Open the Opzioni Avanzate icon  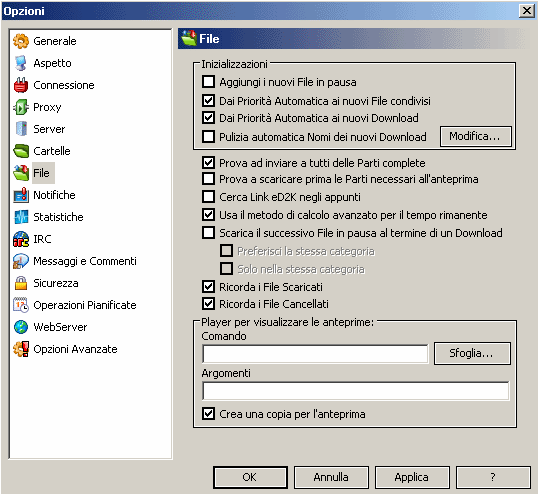click(x=21, y=349)
